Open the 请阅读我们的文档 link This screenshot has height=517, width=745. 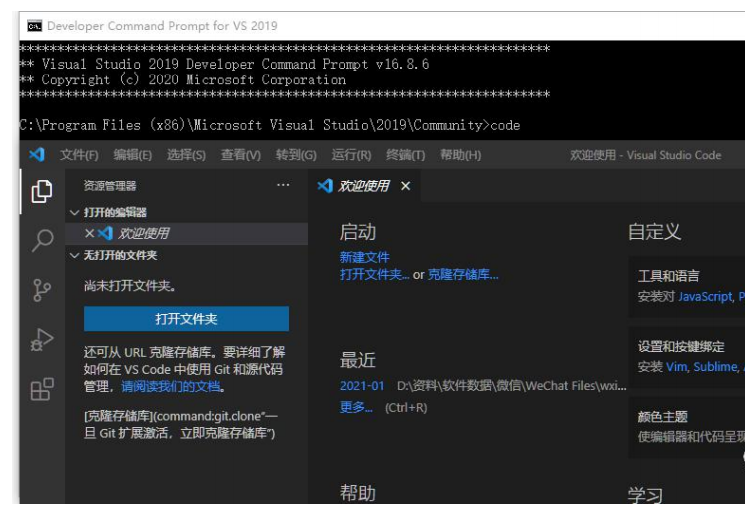pos(171,386)
